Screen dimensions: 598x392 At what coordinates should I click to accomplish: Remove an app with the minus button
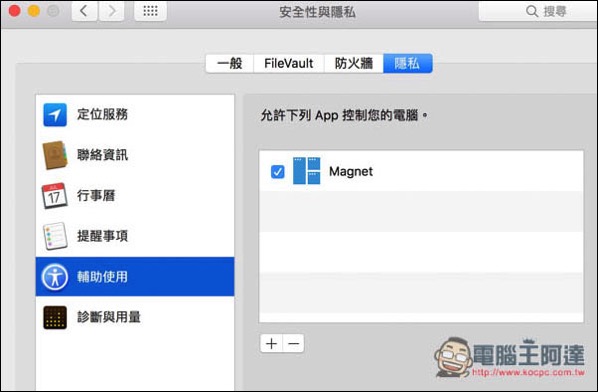click(294, 344)
